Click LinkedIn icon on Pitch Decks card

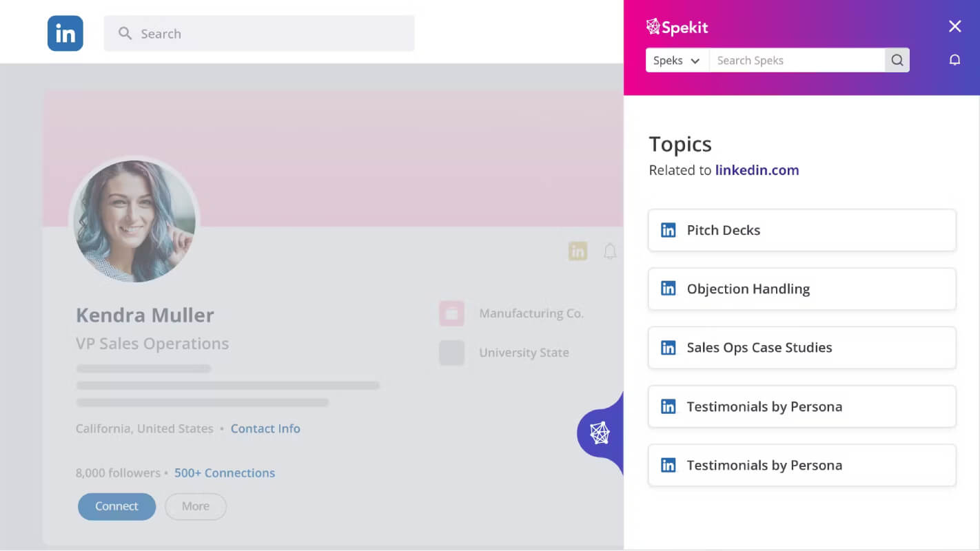(668, 230)
